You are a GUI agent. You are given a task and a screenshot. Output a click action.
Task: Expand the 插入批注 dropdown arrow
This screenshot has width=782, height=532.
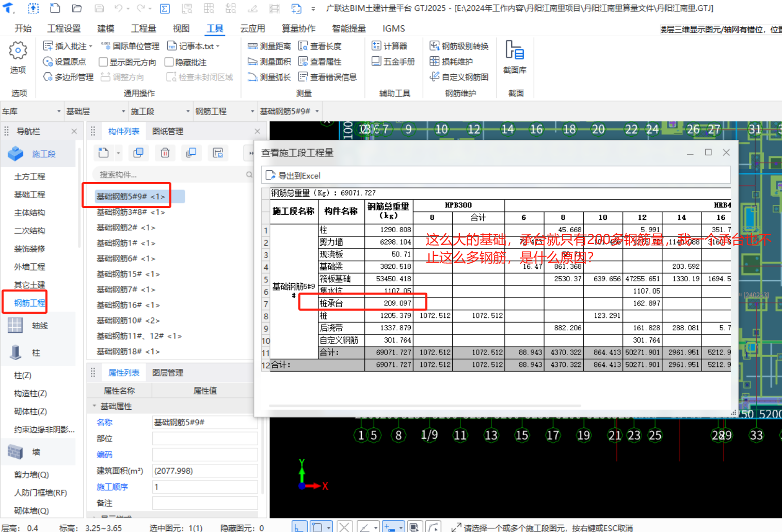click(x=90, y=46)
